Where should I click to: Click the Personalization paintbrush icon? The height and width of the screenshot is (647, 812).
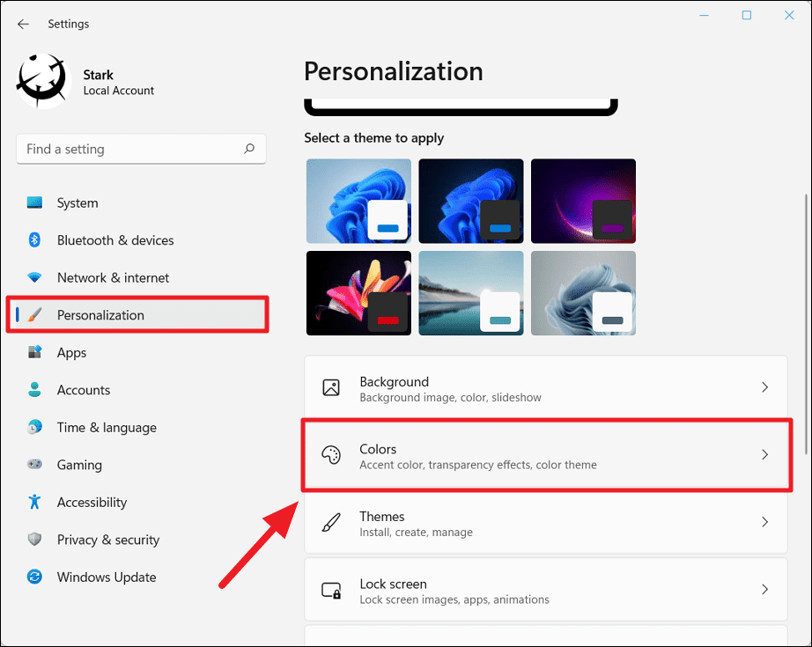coord(34,315)
